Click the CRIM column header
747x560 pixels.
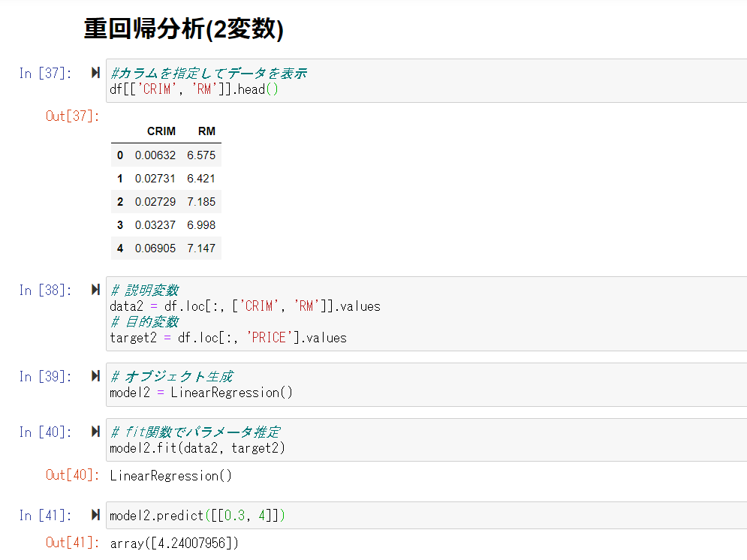pos(161,131)
